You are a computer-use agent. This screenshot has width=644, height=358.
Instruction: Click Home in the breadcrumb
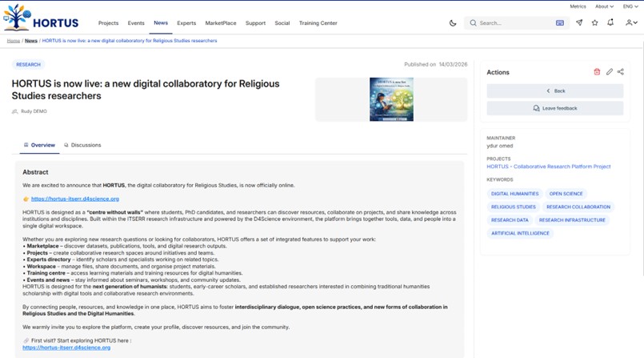point(13,41)
